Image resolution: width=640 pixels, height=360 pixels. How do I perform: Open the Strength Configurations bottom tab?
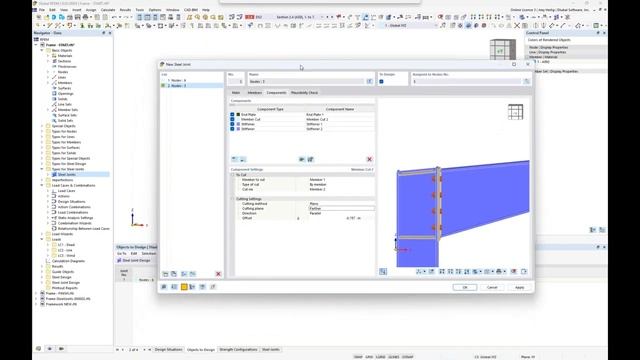coord(238,350)
